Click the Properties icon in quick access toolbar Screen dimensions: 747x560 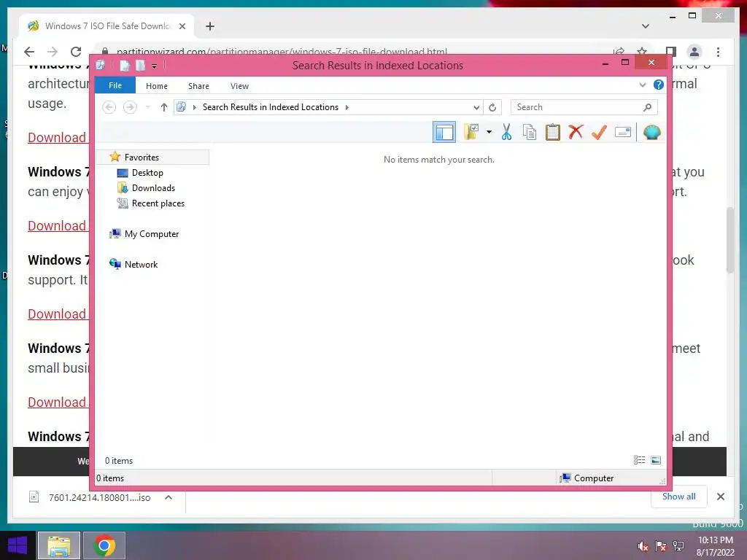(x=125, y=65)
